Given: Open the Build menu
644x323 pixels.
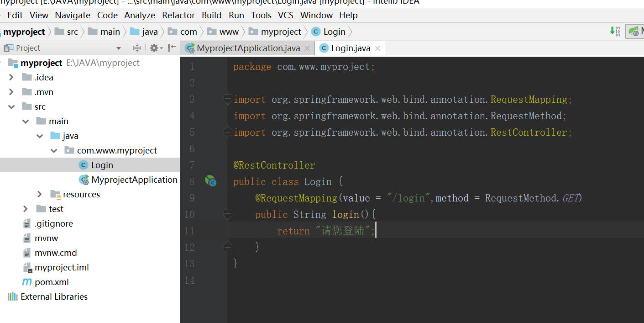Looking at the screenshot, I should 212,15.
